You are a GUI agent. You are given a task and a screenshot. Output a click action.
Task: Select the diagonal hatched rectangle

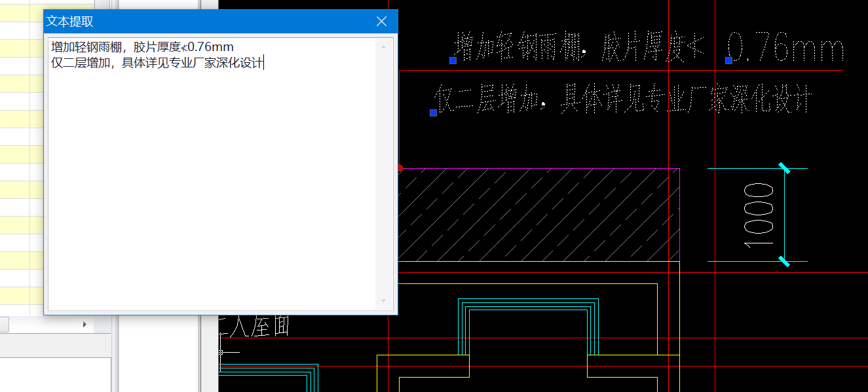[x=538, y=215]
